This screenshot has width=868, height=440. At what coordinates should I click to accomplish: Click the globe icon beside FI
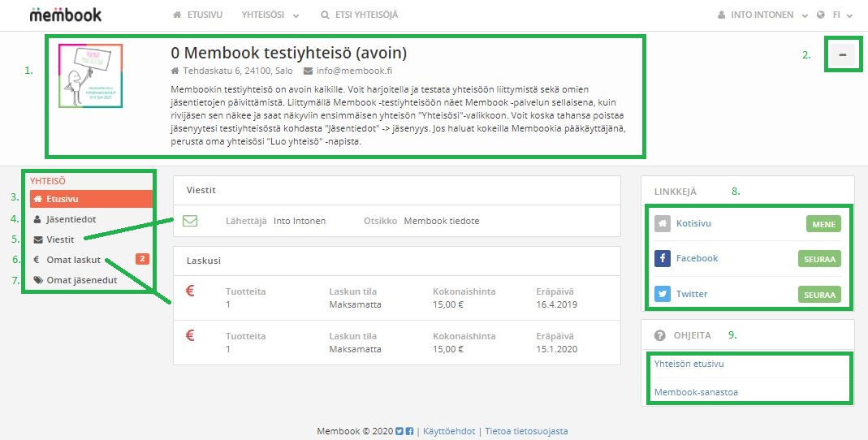pos(821,15)
